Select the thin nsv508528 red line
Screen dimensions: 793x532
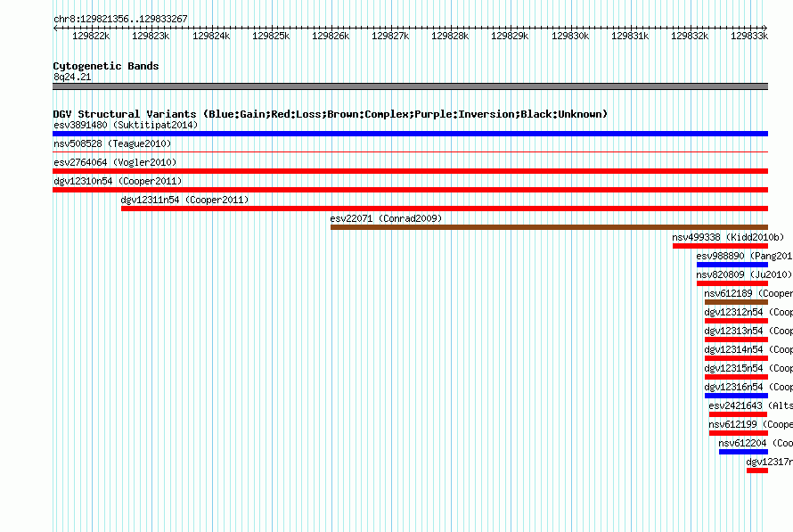coord(410,151)
